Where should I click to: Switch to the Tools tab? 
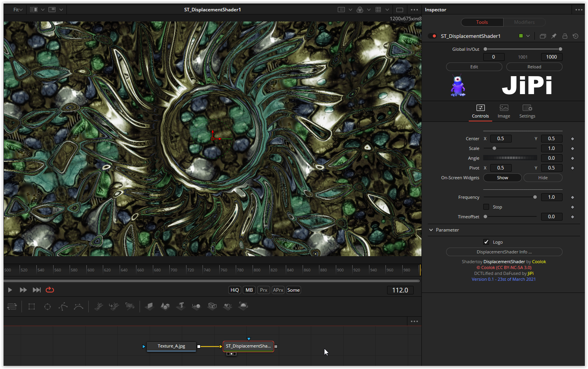pyautogui.click(x=482, y=22)
